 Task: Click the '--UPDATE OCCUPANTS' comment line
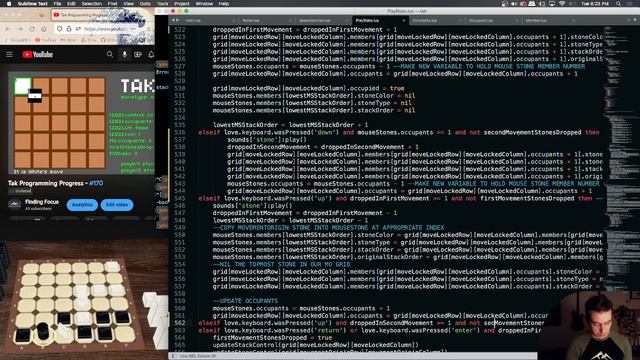tap(245, 301)
